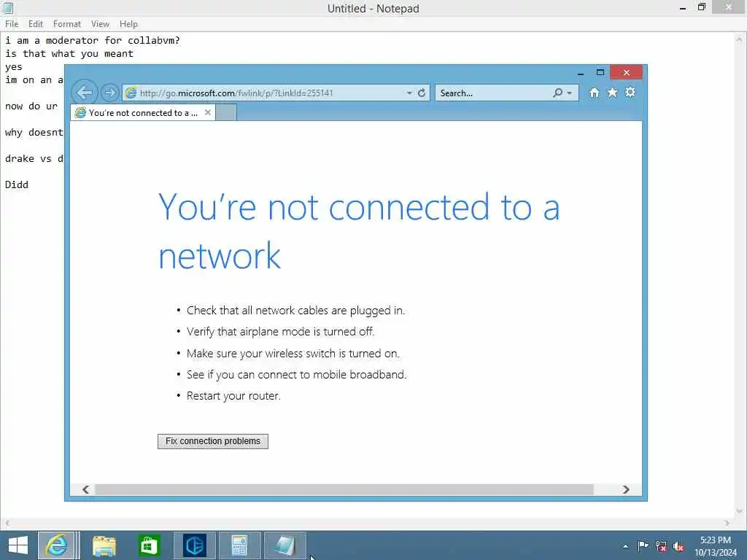Open the Internet Explorer Home page icon
Viewport: 747px width, 560px height.
tap(594, 93)
